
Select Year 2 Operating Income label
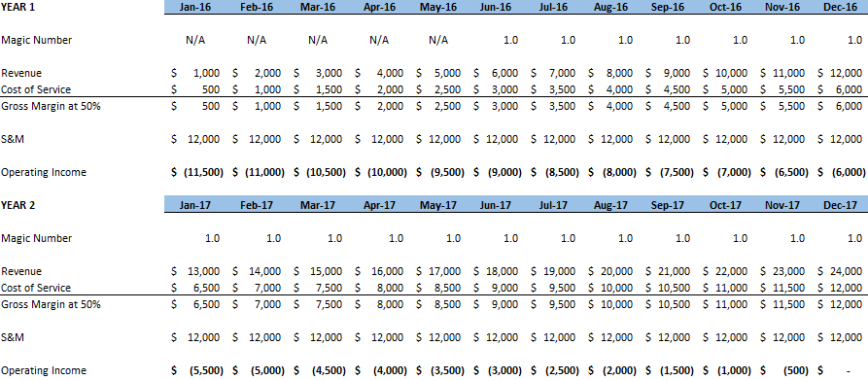44,371
